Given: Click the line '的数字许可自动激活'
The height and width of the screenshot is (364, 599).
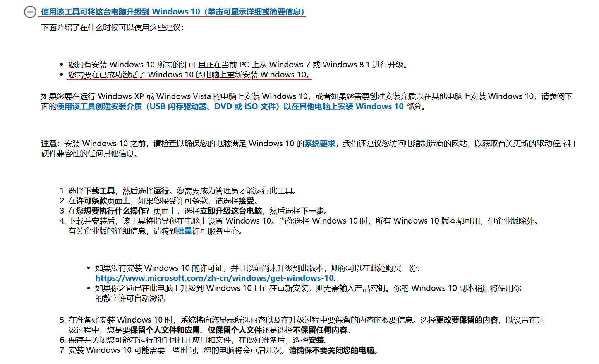Looking at the screenshot, I should (x=130, y=298).
